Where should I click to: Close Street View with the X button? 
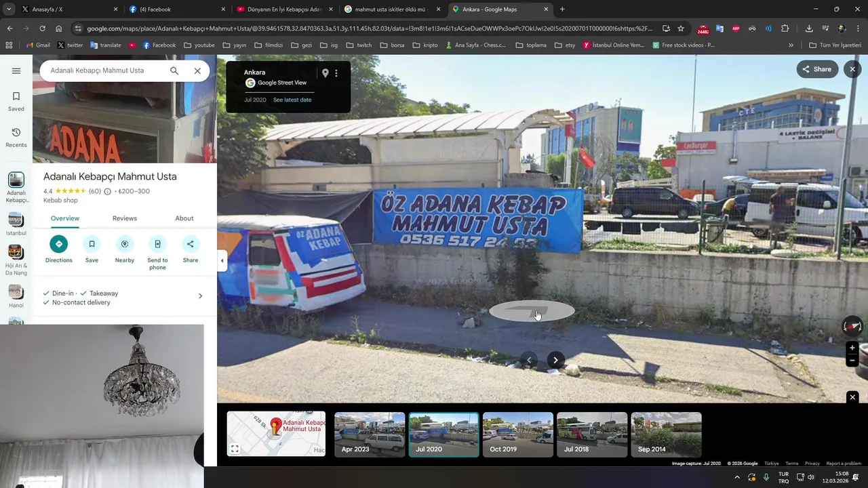(852, 69)
